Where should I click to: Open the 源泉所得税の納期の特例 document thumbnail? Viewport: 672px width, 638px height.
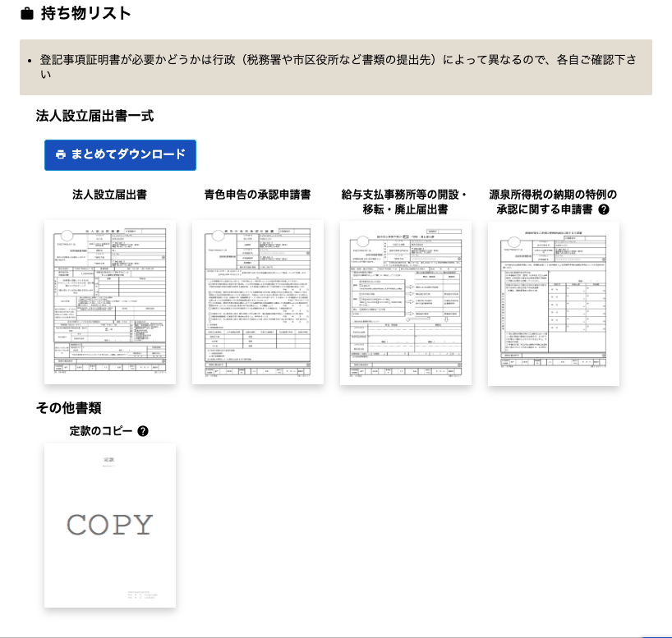tap(553, 303)
